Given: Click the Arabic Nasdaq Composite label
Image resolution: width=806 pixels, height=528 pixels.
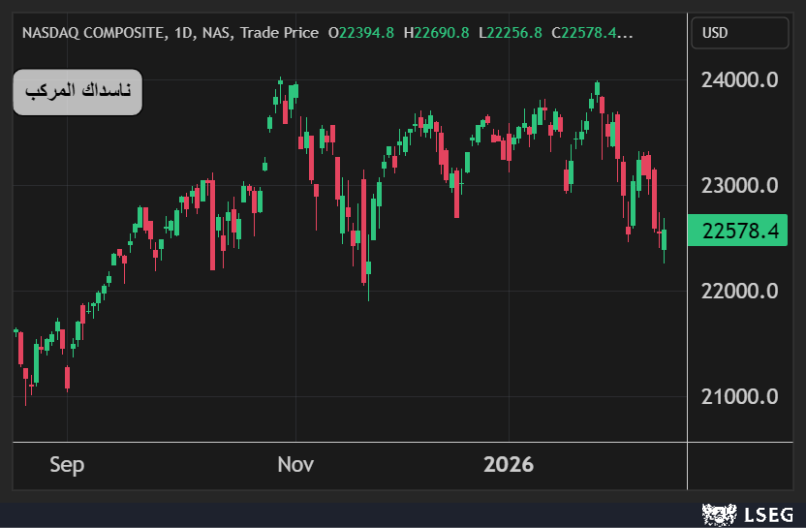Looking at the screenshot, I should pos(78,92).
